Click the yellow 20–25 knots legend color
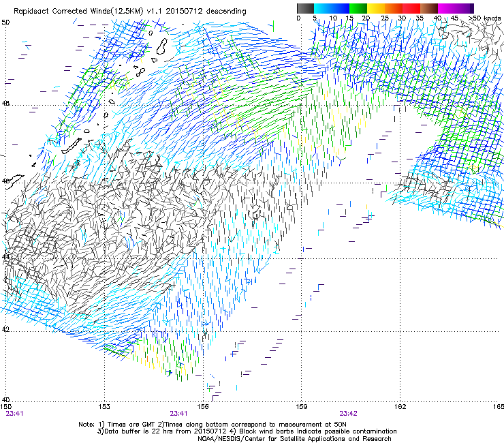This screenshot has height=443, width=504. tap(376, 8)
